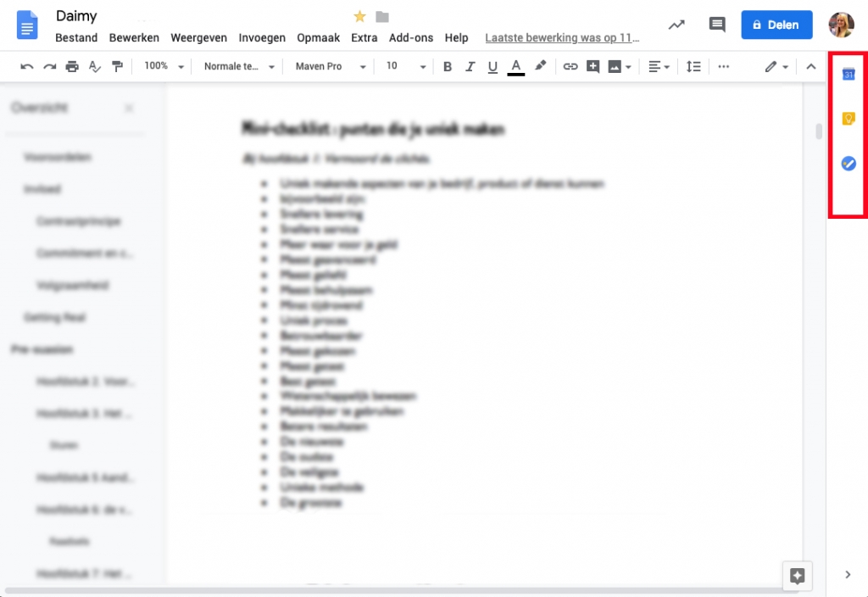
Task: Click the insert link icon
Action: click(570, 66)
